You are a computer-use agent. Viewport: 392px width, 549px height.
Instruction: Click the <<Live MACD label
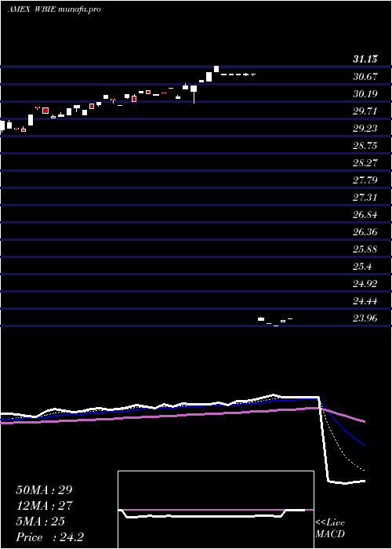click(330, 528)
